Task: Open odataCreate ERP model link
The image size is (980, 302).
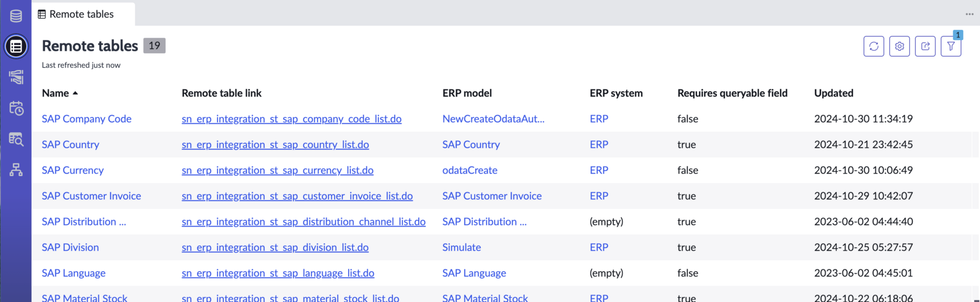Action: pos(470,170)
